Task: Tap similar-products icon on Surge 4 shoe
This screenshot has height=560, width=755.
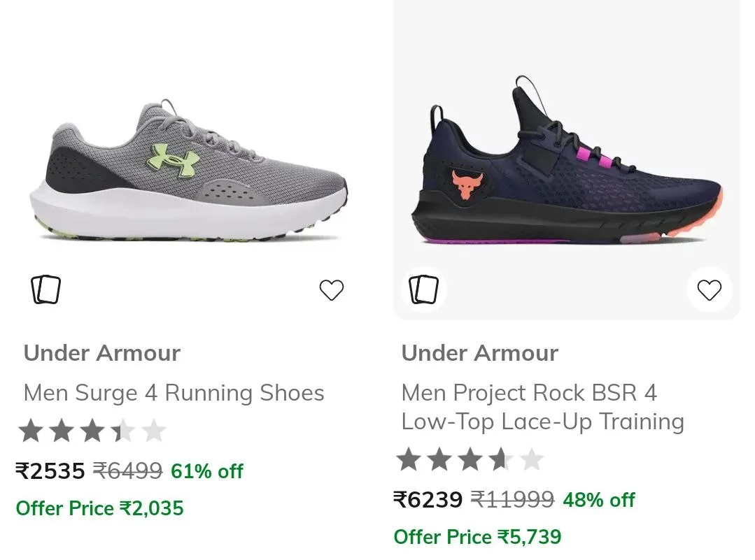Action: click(x=45, y=289)
